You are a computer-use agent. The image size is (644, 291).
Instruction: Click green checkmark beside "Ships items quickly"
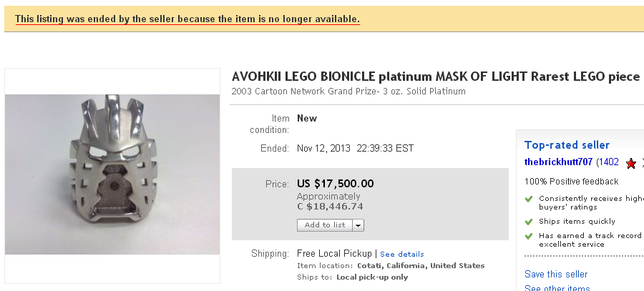click(529, 222)
